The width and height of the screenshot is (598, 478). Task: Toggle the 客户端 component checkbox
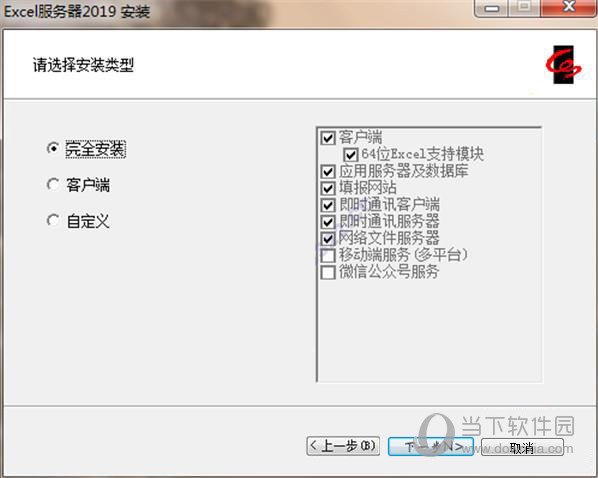click(328, 137)
